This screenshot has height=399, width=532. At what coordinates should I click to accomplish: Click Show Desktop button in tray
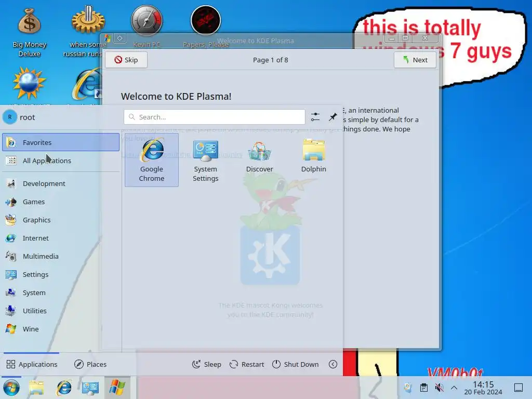518,388
